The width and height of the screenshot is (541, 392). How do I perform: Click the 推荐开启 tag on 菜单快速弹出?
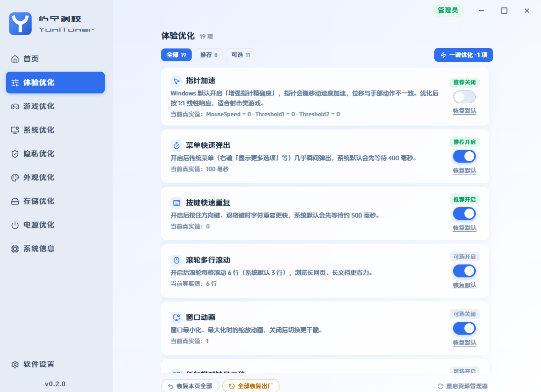[x=464, y=142]
